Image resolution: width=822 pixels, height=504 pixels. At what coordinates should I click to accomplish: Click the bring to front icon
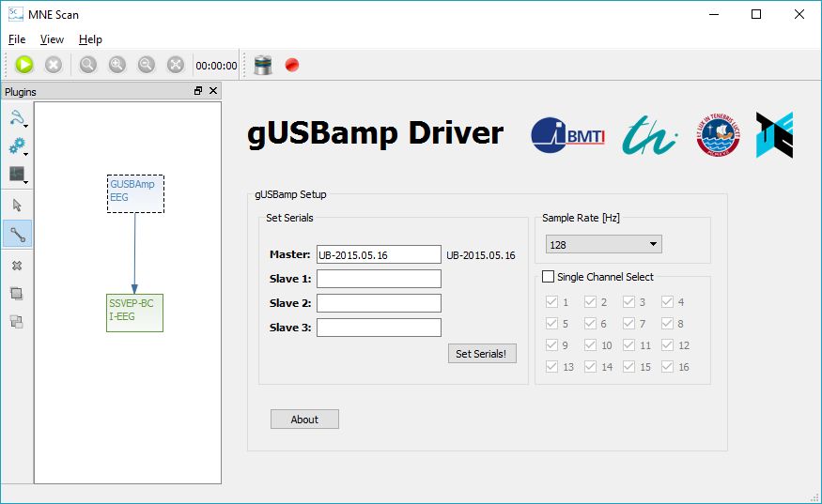coord(17,294)
